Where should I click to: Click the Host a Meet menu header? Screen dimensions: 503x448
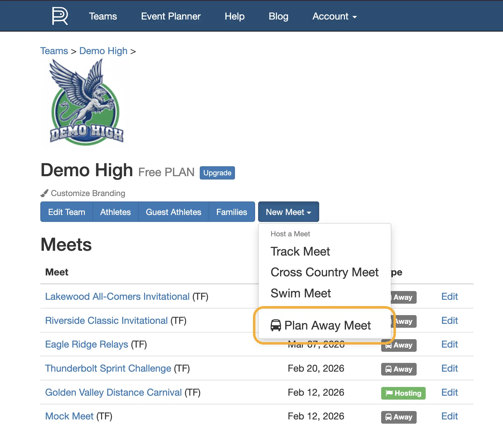click(290, 234)
